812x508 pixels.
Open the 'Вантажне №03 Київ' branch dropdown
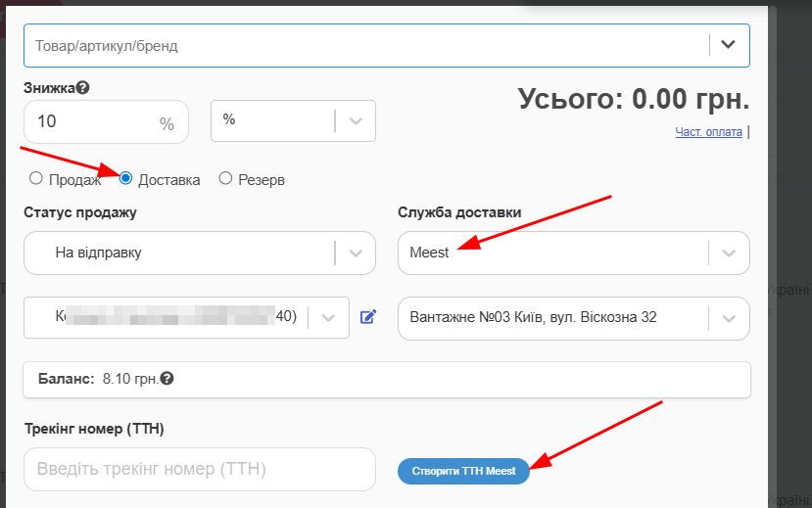553,318
